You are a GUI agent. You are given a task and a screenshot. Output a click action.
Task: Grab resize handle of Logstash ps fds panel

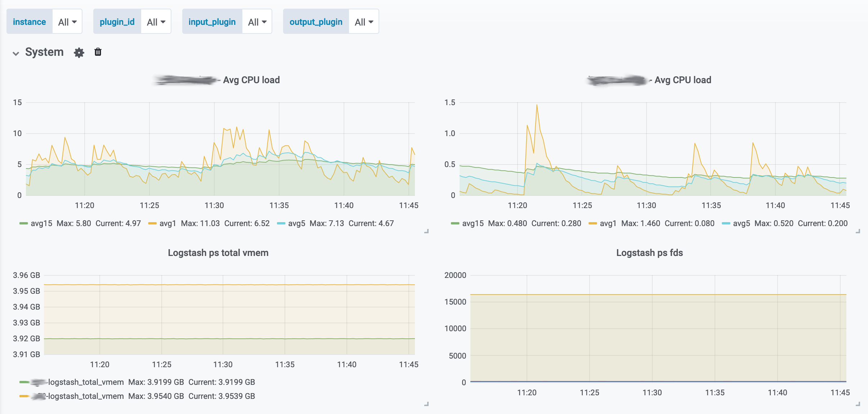point(858,404)
